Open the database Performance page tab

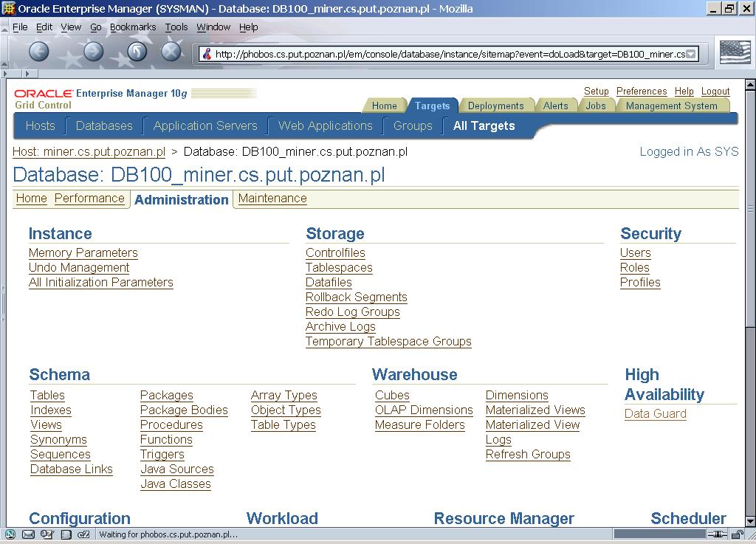point(89,198)
